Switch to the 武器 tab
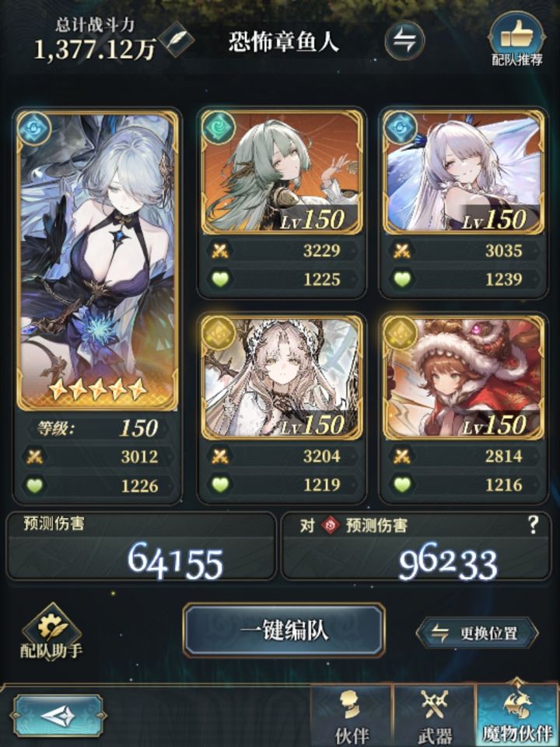 [x=434, y=714]
